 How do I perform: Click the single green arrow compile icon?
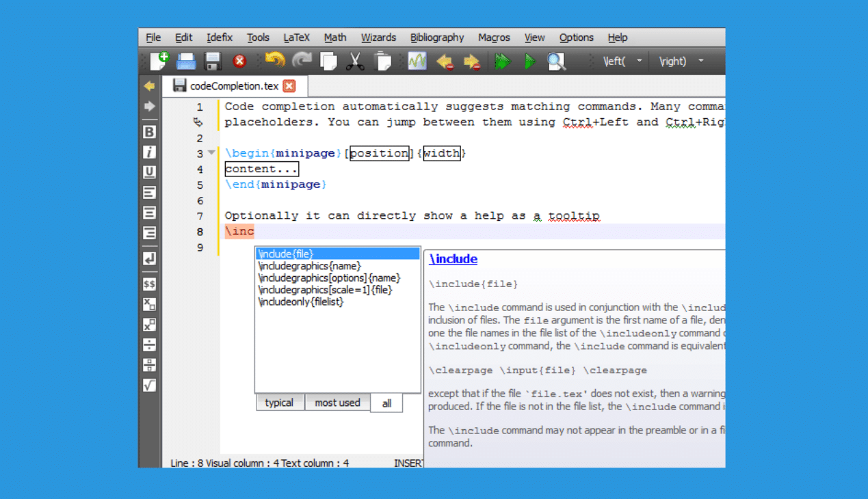(529, 62)
